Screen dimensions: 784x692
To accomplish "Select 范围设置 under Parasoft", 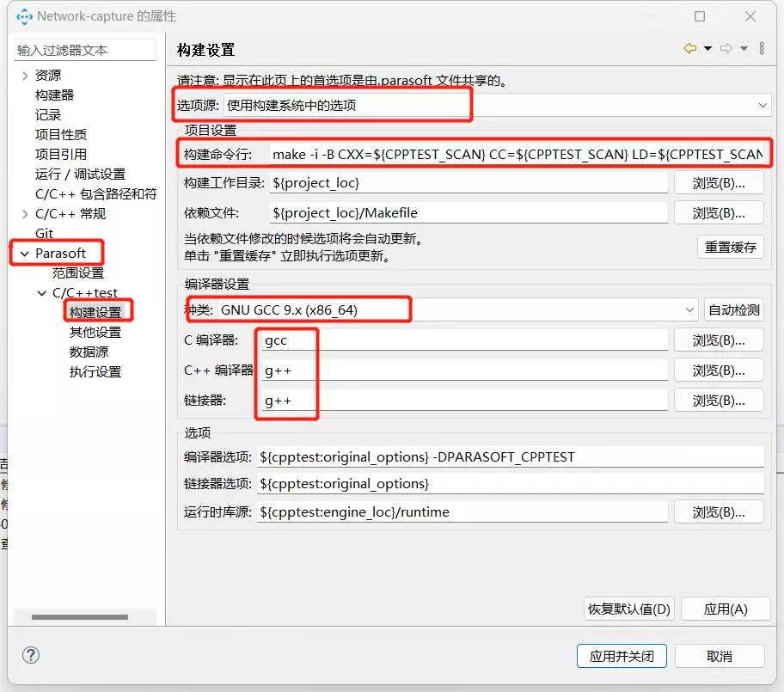I will coord(78,273).
